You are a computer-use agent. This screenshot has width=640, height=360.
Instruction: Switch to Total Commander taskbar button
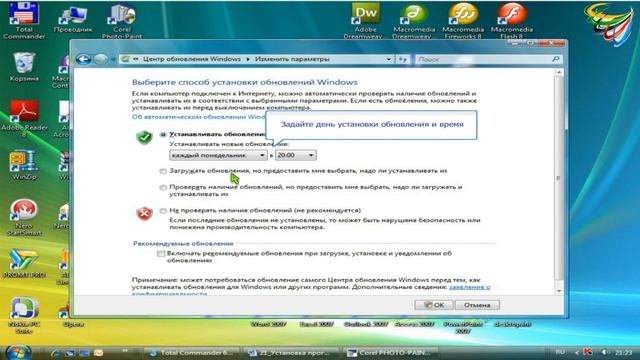point(193,353)
